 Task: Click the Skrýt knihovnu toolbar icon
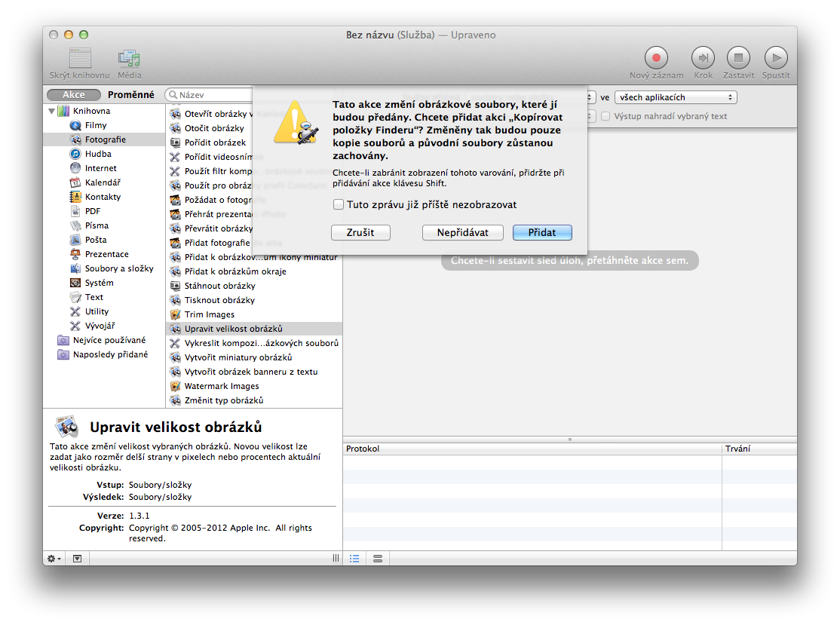(79, 59)
